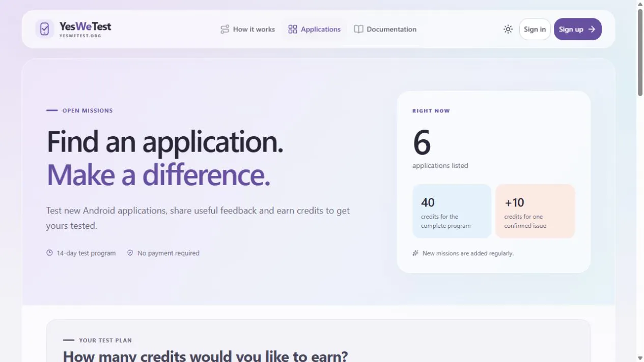The width and height of the screenshot is (644, 362).
Task: Go to the Applications nav item
Action: tap(315, 29)
